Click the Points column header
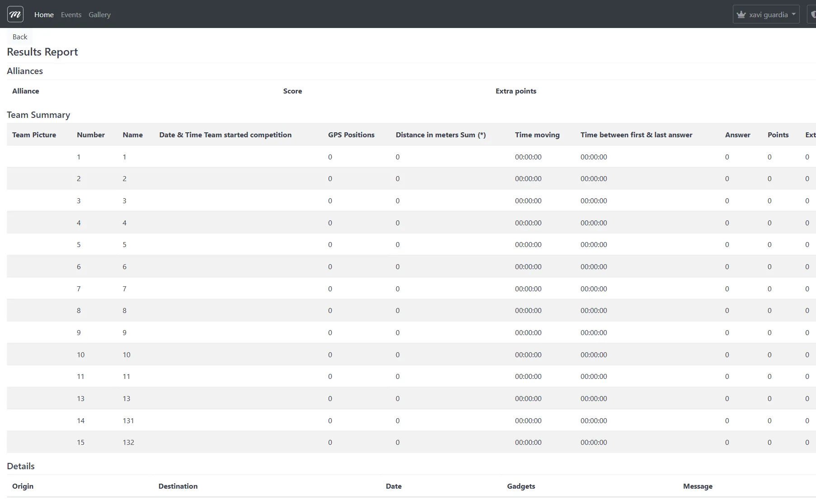816x504 pixels. [x=778, y=135]
